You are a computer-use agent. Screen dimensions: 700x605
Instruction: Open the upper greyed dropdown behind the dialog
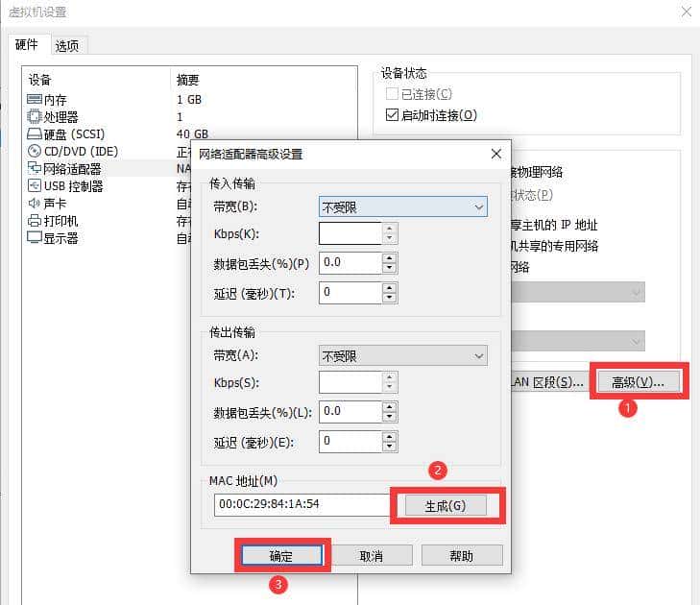coord(578,292)
